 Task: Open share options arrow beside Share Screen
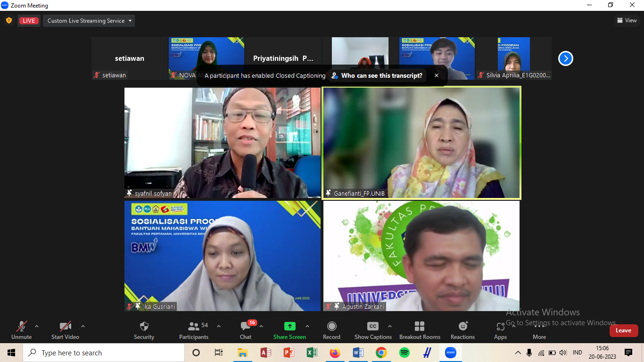point(307,326)
